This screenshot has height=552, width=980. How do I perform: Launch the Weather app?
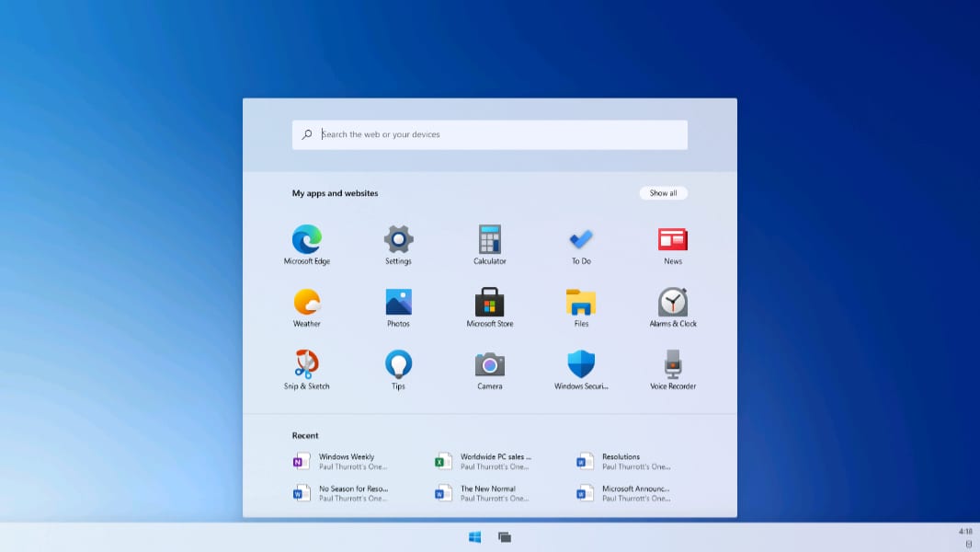pos(306,303)
